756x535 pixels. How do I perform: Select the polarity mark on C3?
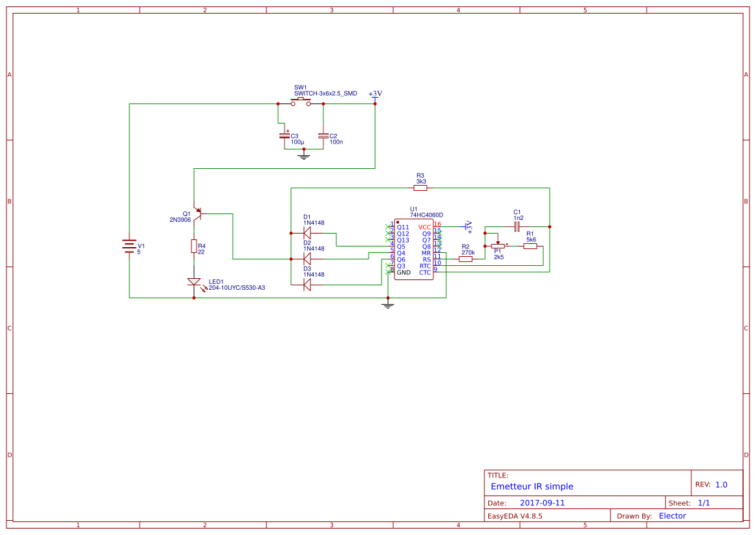click(x=288, y=131)
